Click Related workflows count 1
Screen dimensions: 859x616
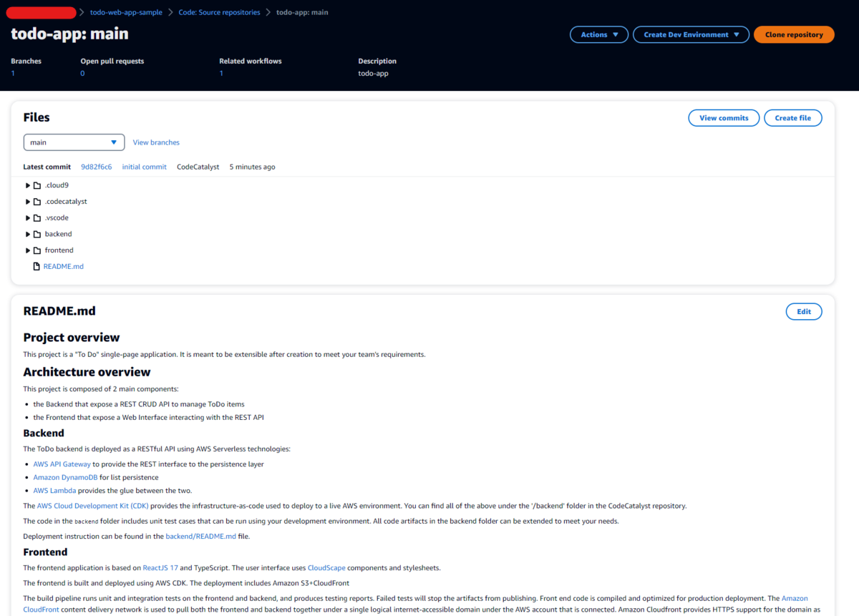[x=221, y=73]
